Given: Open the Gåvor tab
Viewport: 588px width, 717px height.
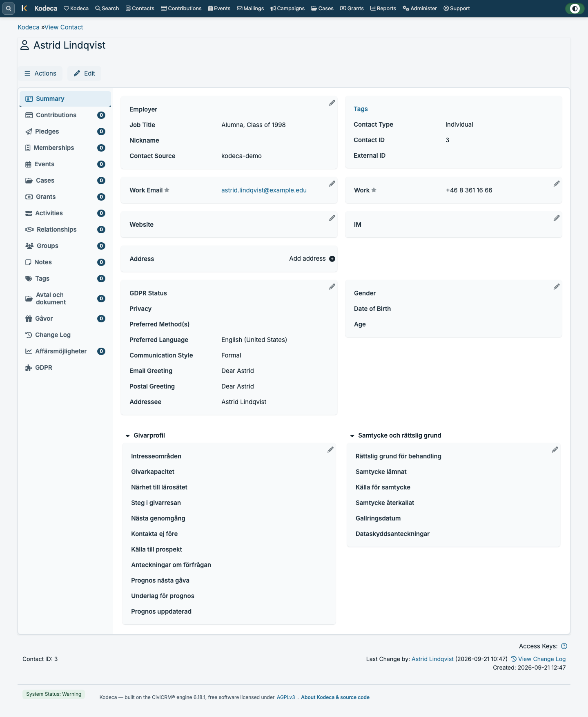Looking at the screenshot, I should [x=65, y=319].
